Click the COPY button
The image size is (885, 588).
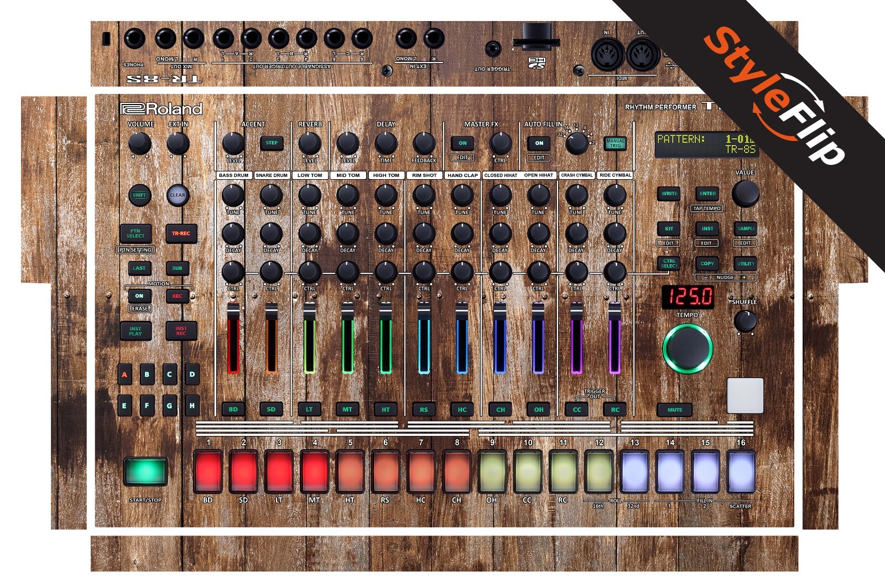(x=707, y=263)
